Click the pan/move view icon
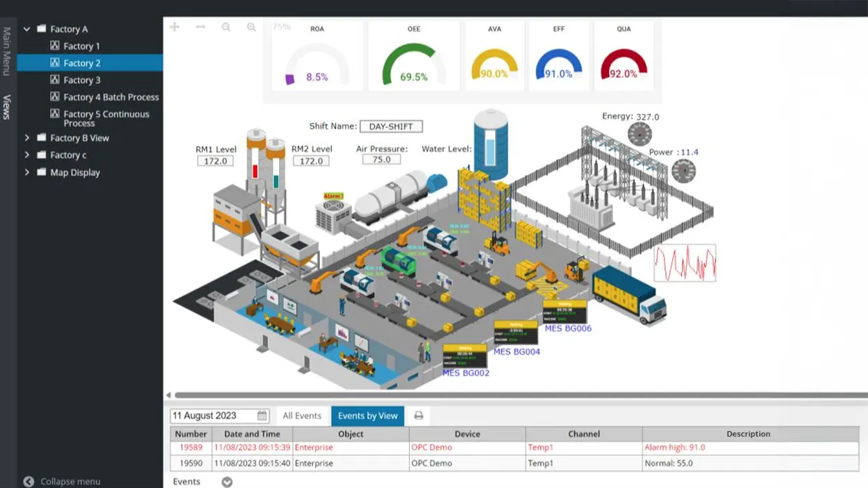This screenshot has width=868, height=488. [175, 27]
